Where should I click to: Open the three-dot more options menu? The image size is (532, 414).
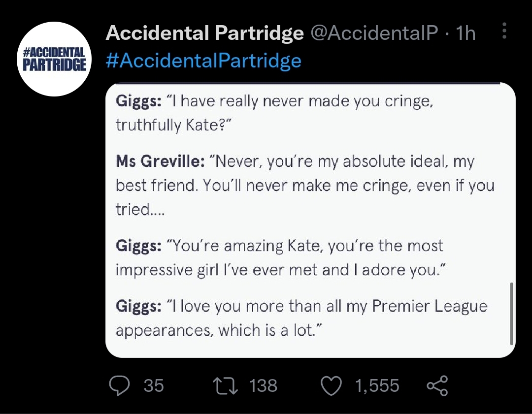coord(503,31)
